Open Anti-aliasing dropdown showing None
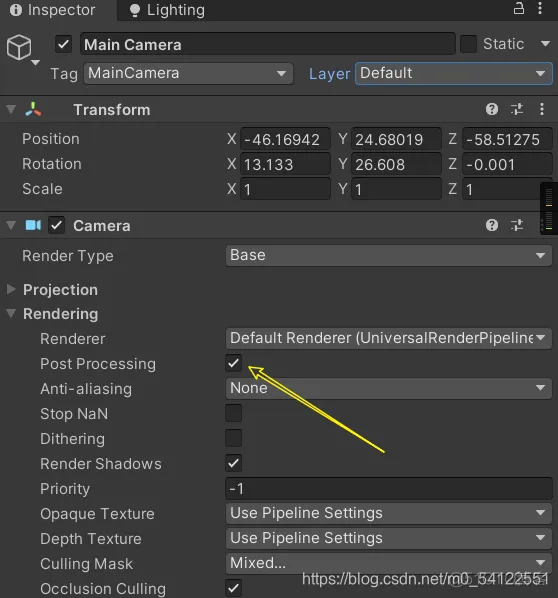The image size is (558, 598). [389, 388]
